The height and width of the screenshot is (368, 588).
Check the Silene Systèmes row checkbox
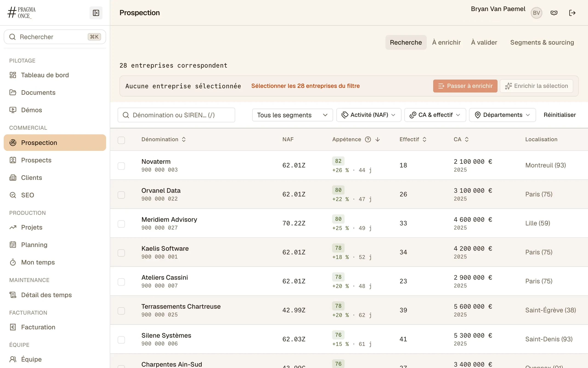coord(121,340)
